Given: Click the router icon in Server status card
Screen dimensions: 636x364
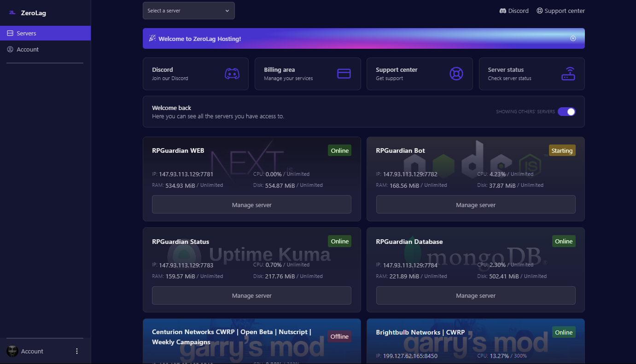Looking at the screenshot, I should click(568, 74).
